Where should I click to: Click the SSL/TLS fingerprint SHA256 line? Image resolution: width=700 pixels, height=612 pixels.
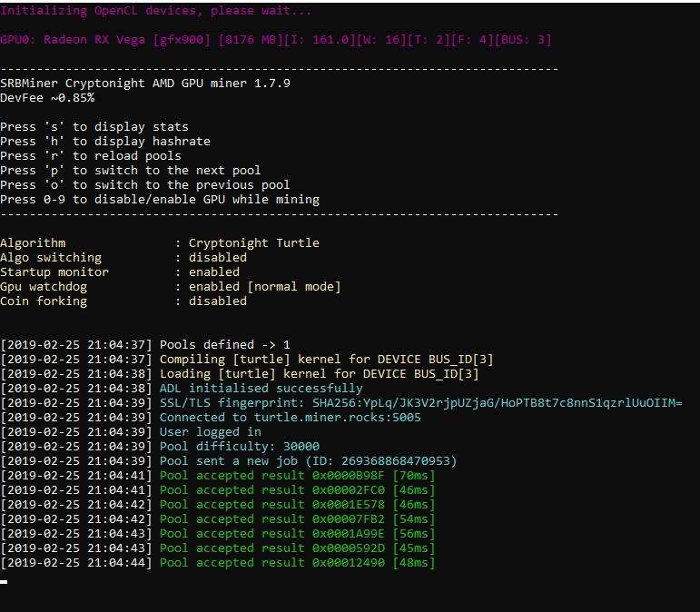(341, 402)
